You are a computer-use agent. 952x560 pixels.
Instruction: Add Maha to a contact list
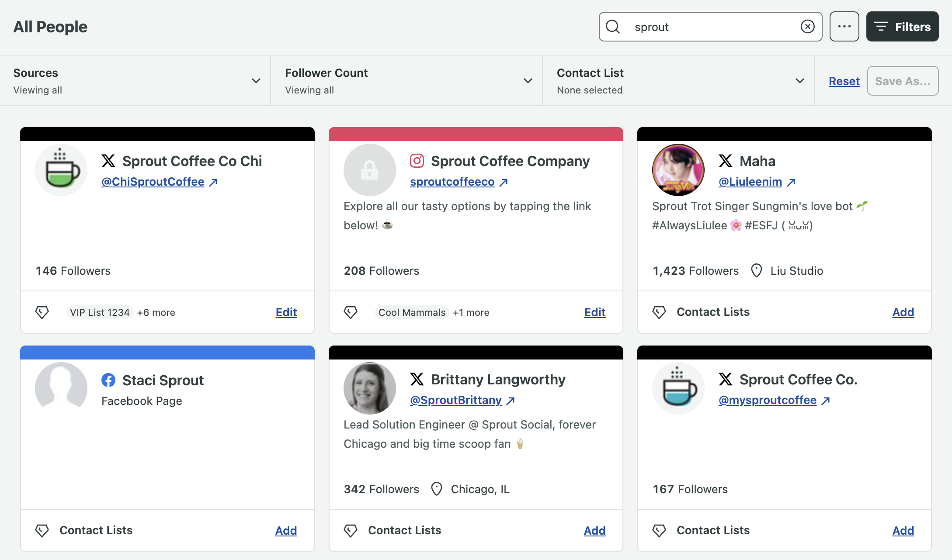coord(903,312)
